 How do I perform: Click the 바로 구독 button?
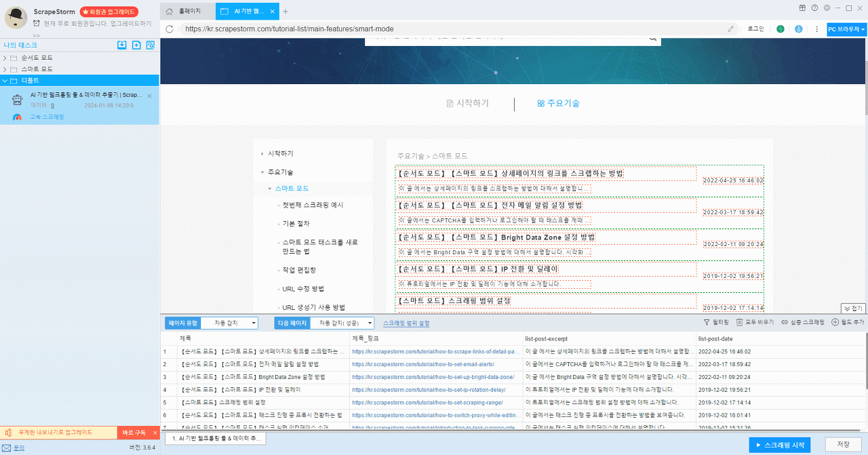pyautogui.click(x=134, y=433)
